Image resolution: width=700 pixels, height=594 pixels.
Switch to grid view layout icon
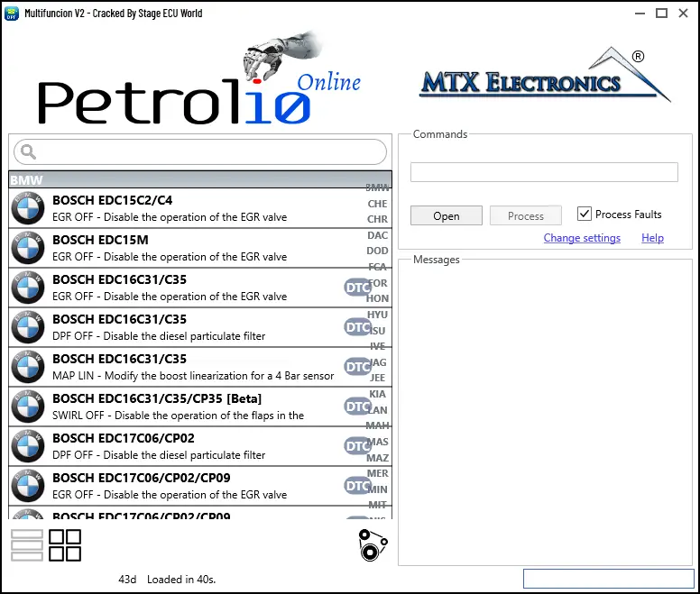click(x=65, y=545)
